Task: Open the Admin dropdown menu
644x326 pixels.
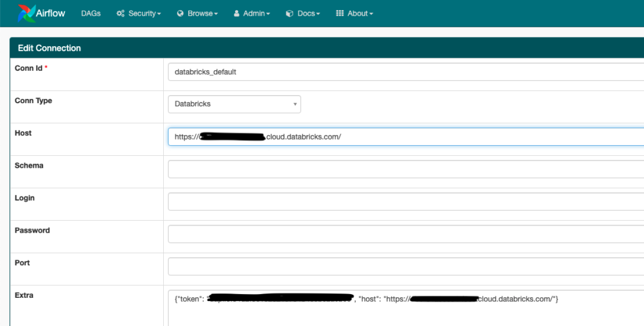Action: (252, 14)
